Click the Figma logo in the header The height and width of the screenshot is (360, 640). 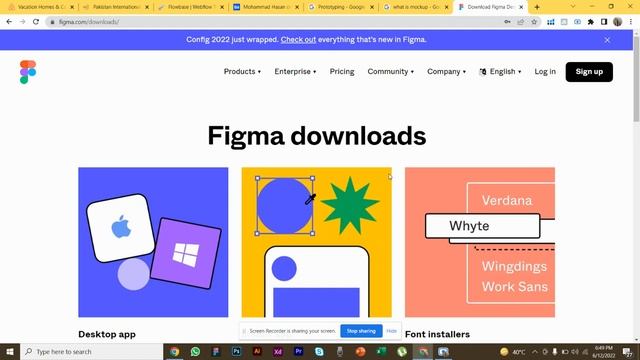coord(28,72)
